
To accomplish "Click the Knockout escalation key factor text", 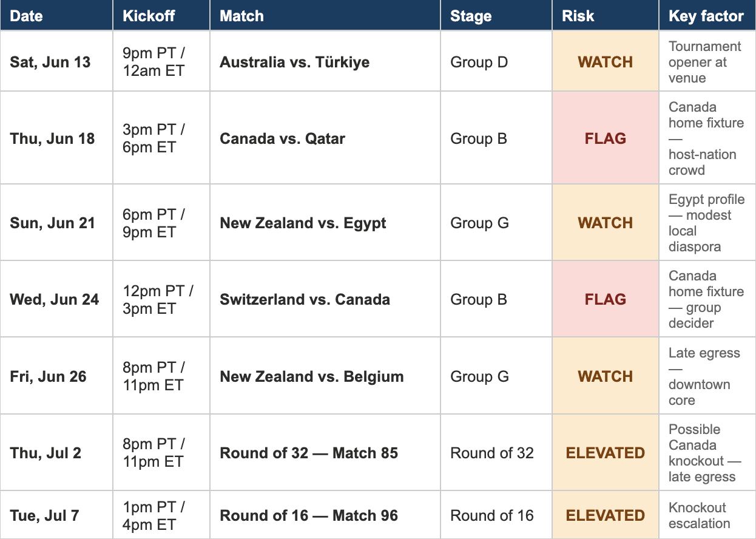I will 700,515.
